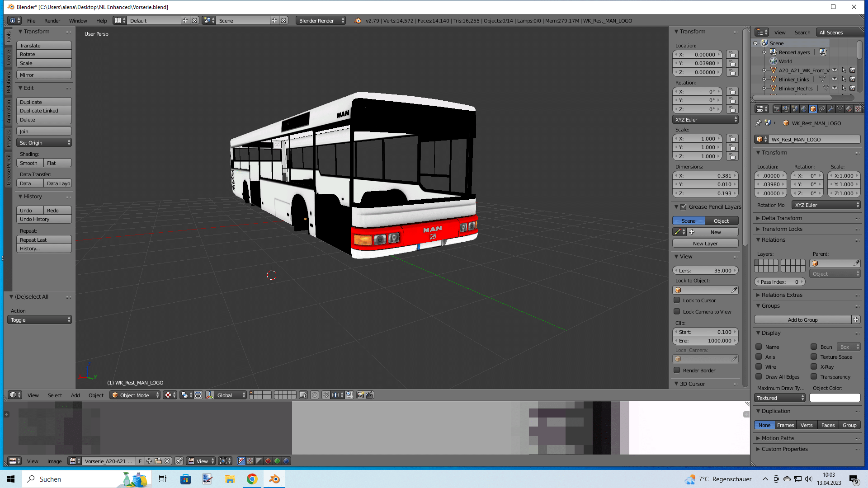Toggle proportional editing circle icon
The image size is (868, 488).
pos(315,395)
